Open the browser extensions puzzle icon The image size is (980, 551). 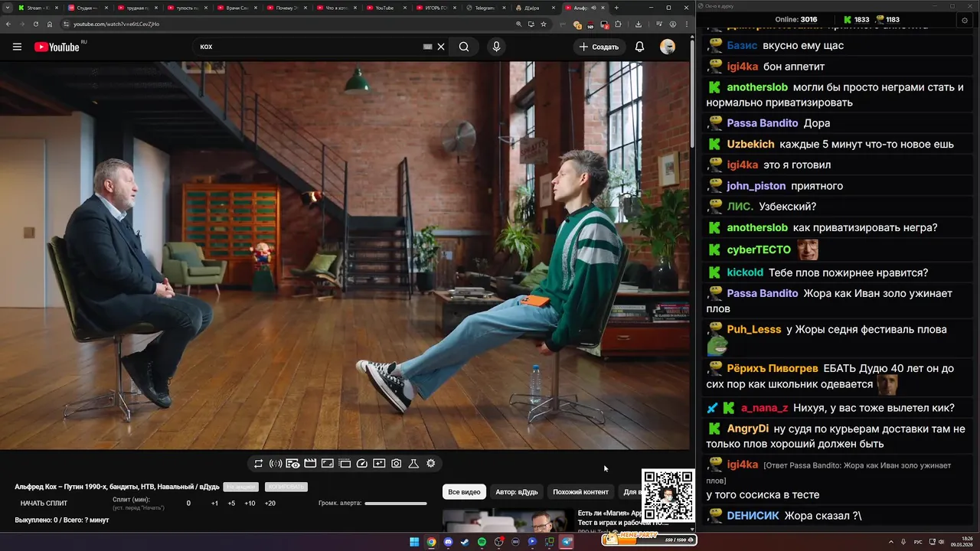[619, 24]
